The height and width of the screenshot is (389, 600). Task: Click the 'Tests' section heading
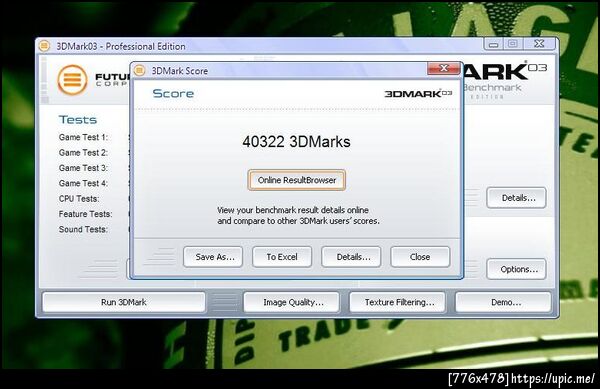point(78,120)
